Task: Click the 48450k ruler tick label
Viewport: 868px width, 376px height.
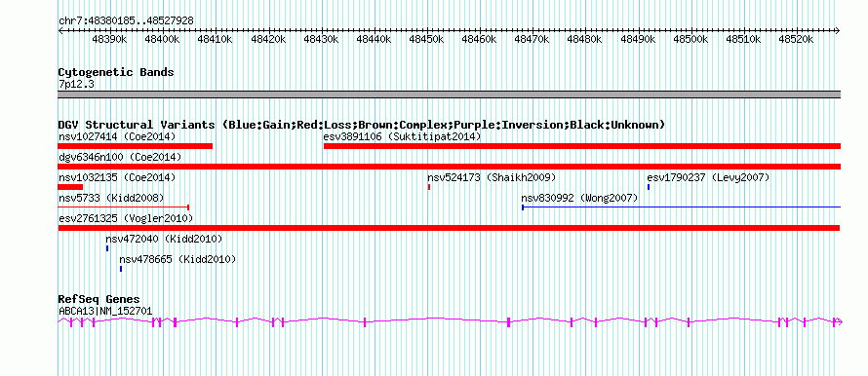Action: pos(426,39)
